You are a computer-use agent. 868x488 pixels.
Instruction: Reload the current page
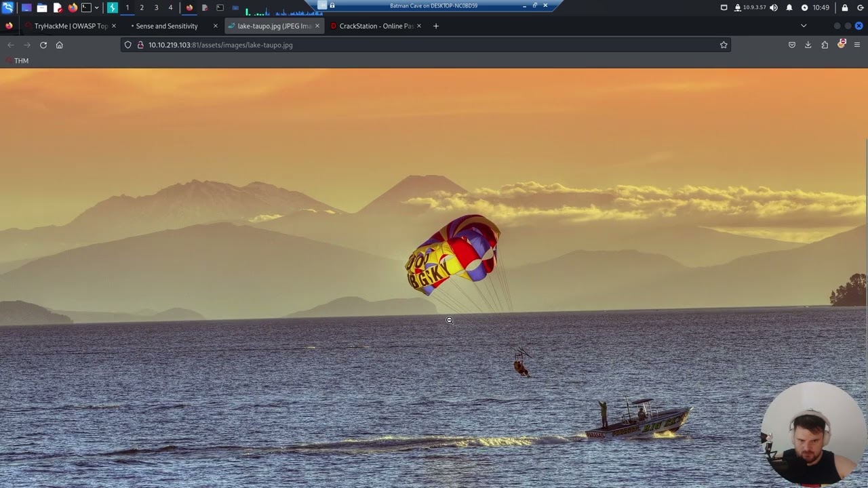43,45
